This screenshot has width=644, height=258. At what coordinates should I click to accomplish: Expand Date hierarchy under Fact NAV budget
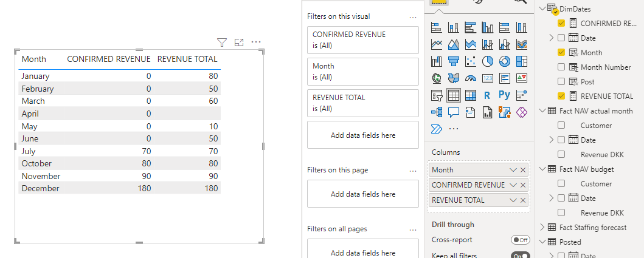pos(551,198)
